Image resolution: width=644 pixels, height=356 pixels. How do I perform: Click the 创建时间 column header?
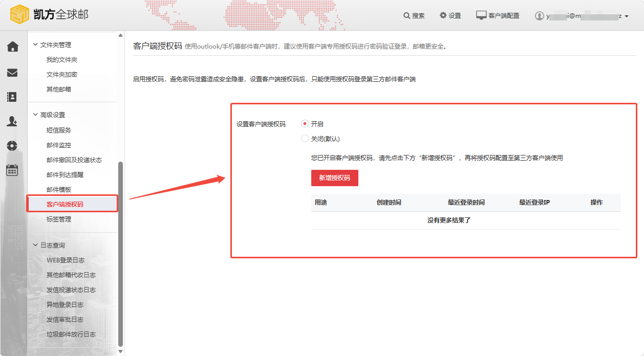pyautogui.click(x=389, y=203)
